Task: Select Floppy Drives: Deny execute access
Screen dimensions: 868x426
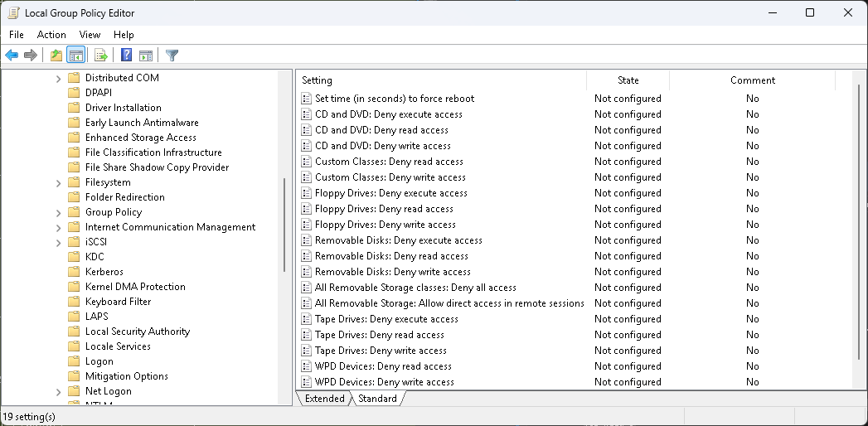Action: (x=390, y=193)
